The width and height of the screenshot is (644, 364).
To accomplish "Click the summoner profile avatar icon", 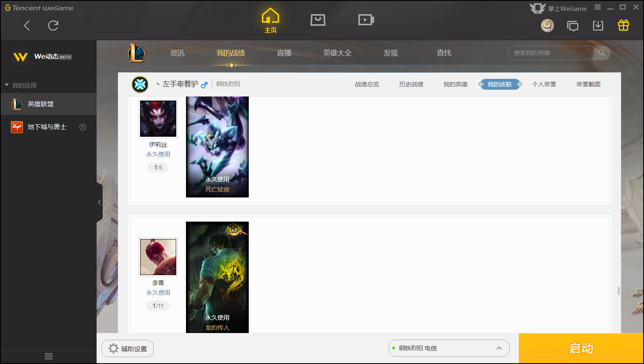I will click(x=140, y=84).
